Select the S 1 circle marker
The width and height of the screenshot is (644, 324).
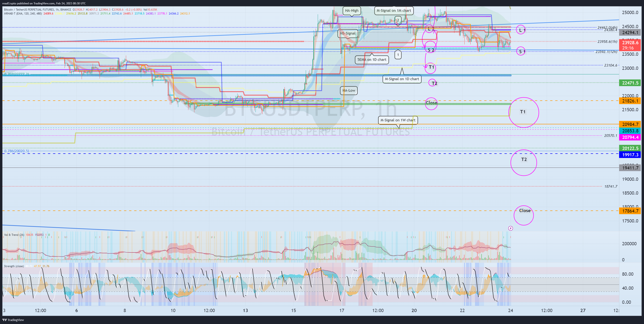[x=520, y=51]
